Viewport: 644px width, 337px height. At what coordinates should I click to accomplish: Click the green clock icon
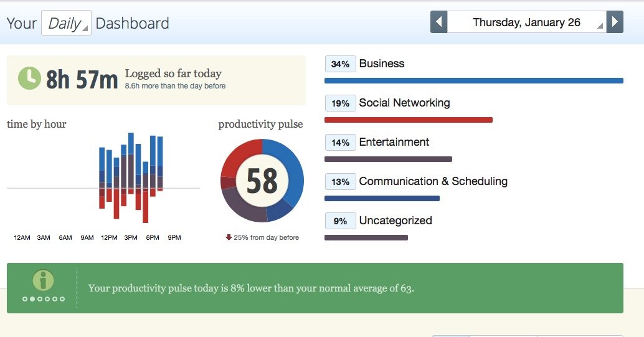pyautogui.click(x=29, y=78)
